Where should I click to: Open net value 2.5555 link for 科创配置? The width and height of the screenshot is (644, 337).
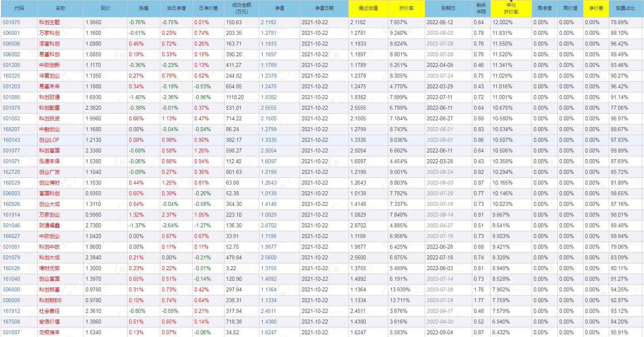pos(268,108)
